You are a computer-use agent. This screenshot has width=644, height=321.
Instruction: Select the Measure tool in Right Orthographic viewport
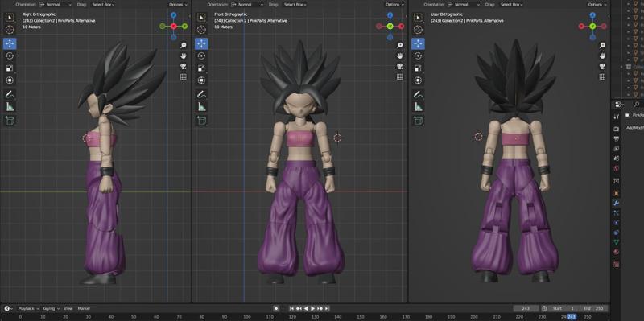[x=10, y=107]
